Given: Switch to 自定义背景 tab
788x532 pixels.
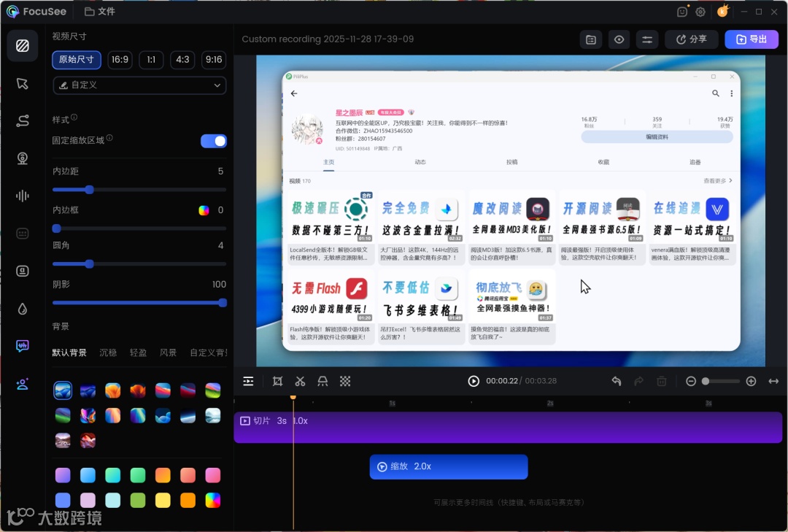Looking at the screenshot, I should 208,352.
